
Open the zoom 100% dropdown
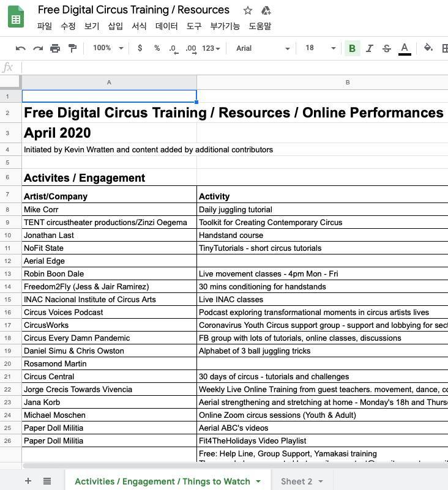click(108, 48)
